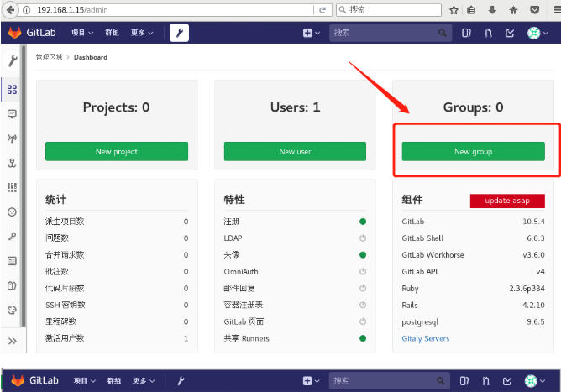Click the 容器注册表 power-off indicator

click(x=363, y=305)
